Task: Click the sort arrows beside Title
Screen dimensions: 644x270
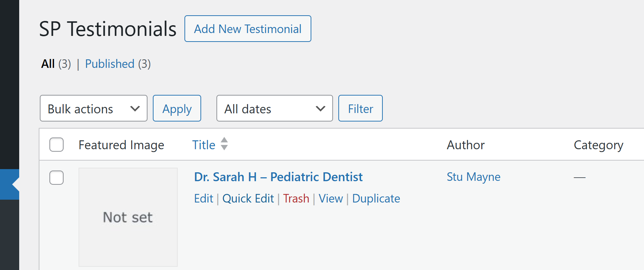Action: 224,144
